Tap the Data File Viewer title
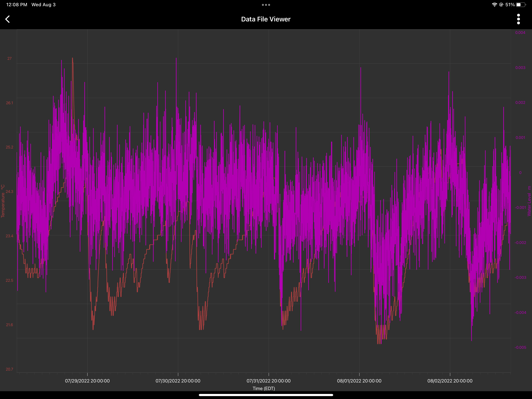 266,19
